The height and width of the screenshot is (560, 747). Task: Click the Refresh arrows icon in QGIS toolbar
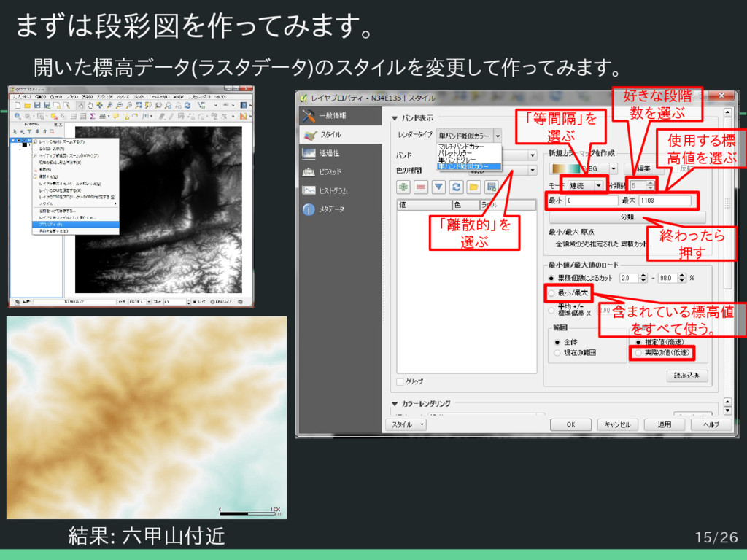pos(187,105)
